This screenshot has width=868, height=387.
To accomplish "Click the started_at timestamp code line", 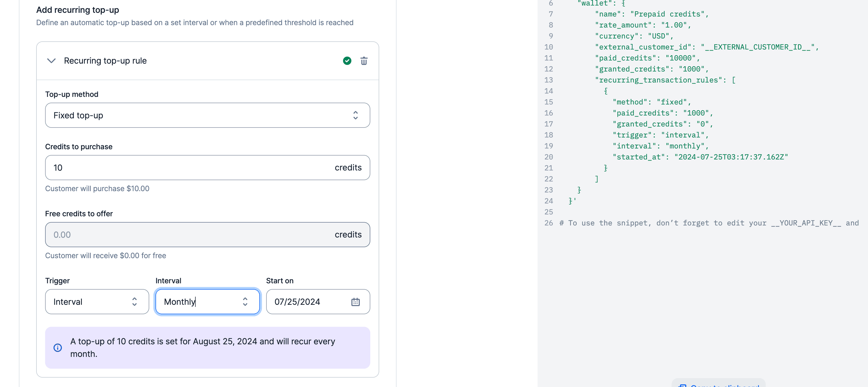I will point(700,157).
